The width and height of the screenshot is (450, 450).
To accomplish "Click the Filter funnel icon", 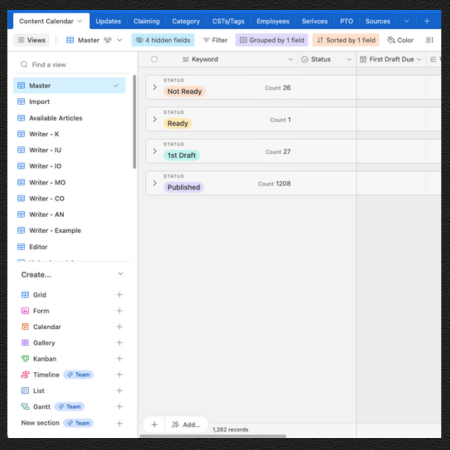I will click(x=206, y=40).
